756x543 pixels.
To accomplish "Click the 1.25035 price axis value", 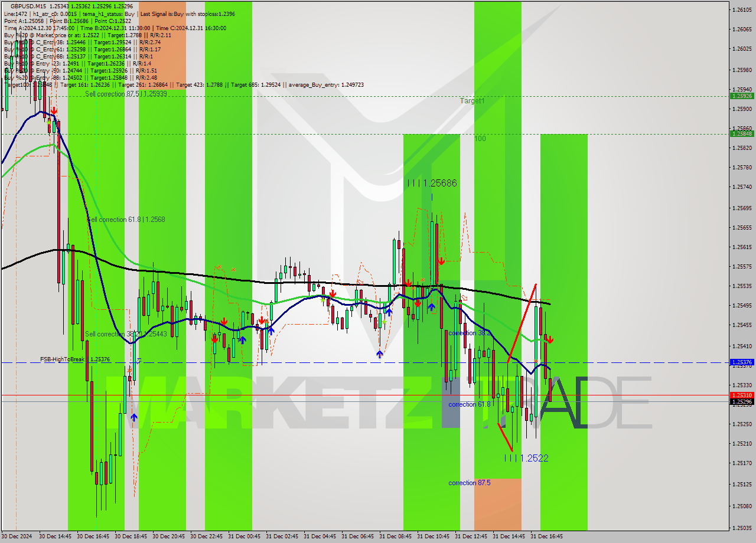I will point(742,528).
